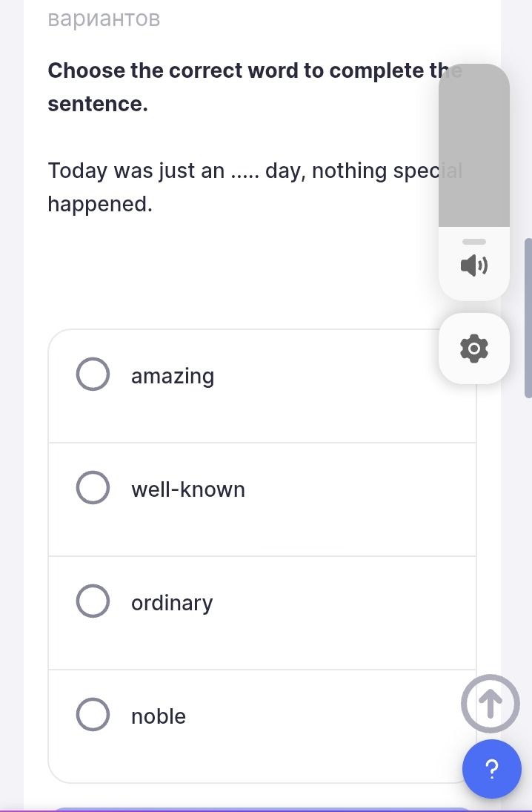532x812 pixels.
Task: Select the "well-known" radio button
Action: (93, 487)
